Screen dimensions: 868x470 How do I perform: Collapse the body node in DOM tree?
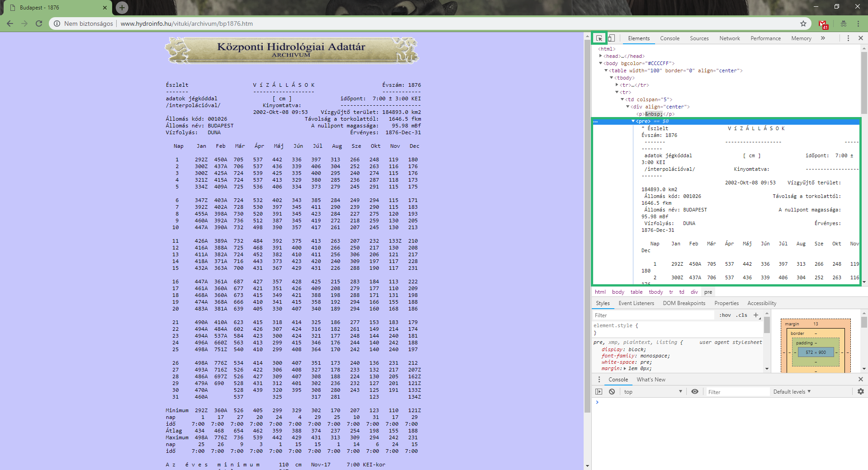tap(601, 63)
